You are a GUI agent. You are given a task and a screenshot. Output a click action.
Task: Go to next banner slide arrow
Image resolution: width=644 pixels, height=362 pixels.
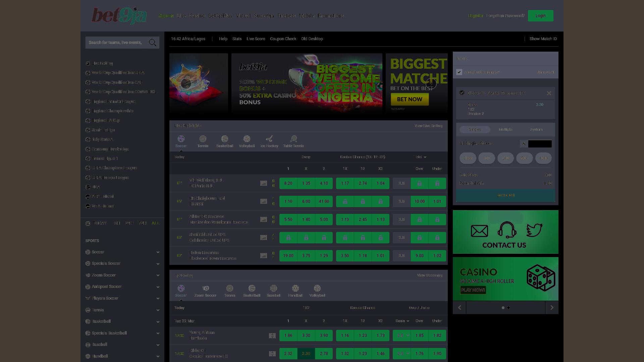pyautogui.click(x=431, y=84)
